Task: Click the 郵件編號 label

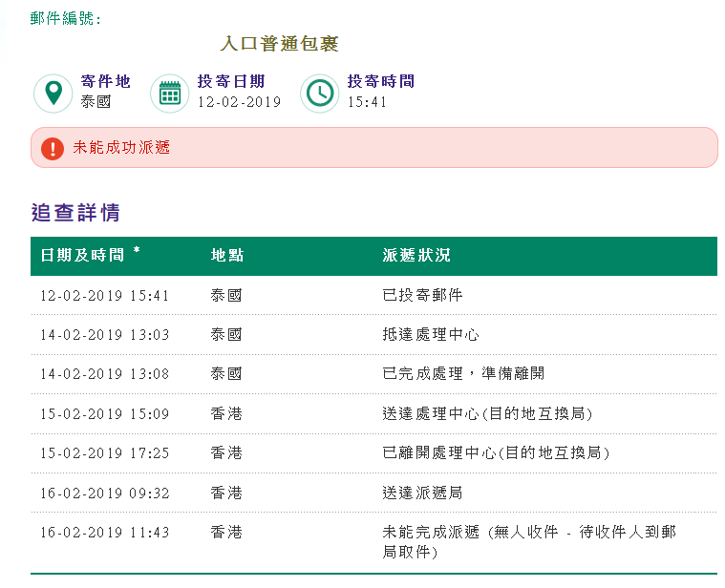Action: (x=65, y=18)
